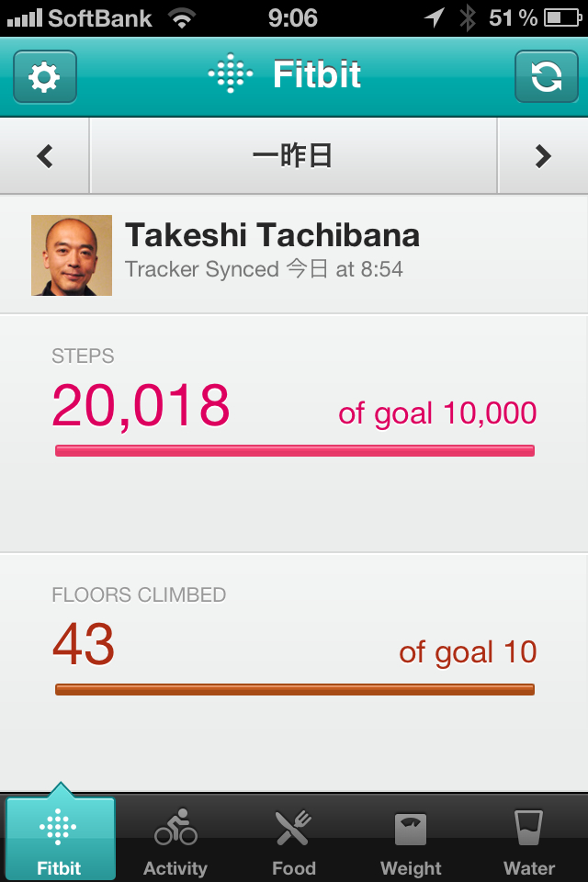Viewport: 588px width, 882px height.
Task: Open the Weight scale tab
Action: tap(411, 840)
